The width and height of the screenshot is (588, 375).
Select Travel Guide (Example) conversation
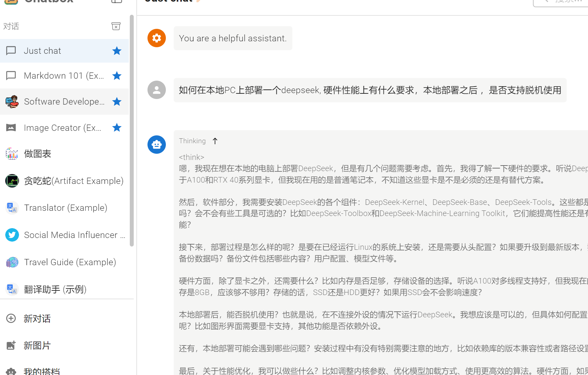(64, 262)
